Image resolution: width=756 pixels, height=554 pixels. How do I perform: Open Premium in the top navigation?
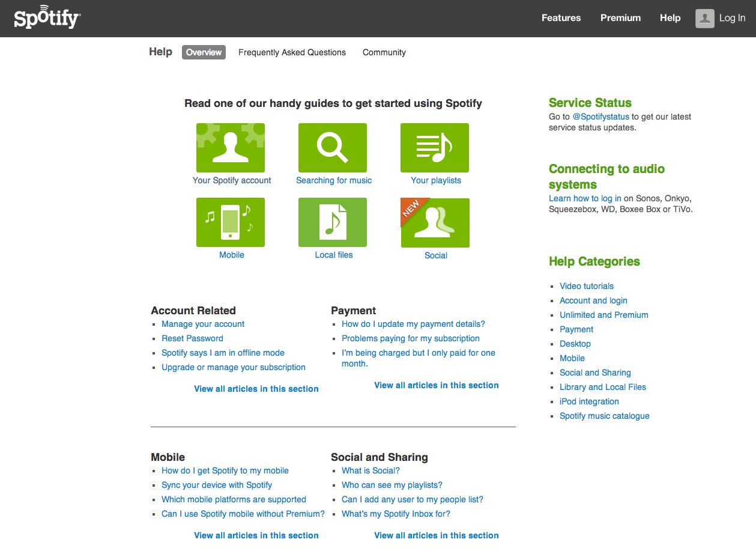pos(620,18)
